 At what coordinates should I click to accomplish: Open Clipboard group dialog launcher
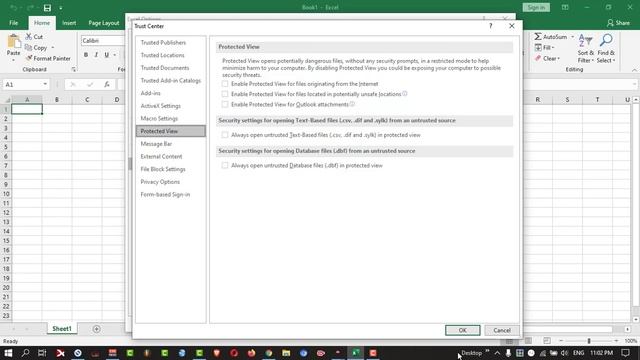click(73, 69)
